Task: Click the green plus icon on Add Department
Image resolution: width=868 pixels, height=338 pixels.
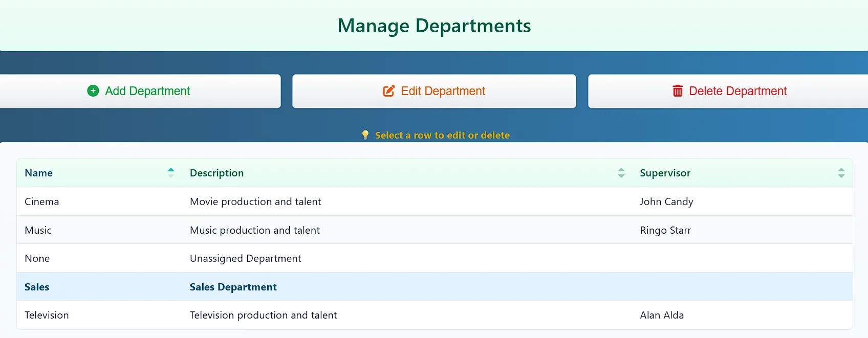Action: tap(93, 91)
